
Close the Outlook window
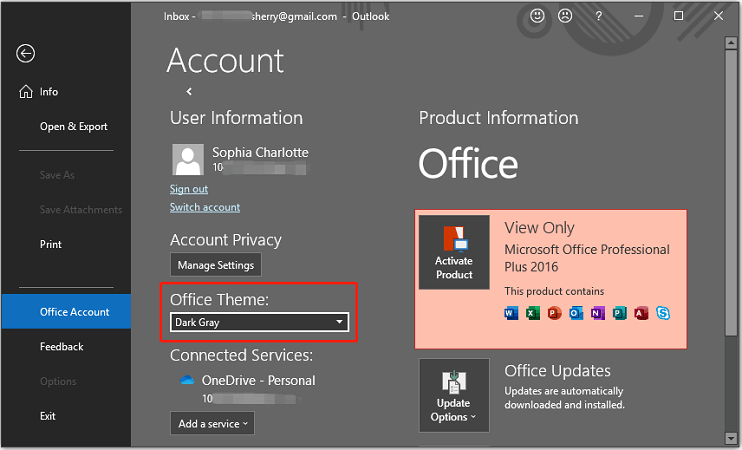pos(718,16)
